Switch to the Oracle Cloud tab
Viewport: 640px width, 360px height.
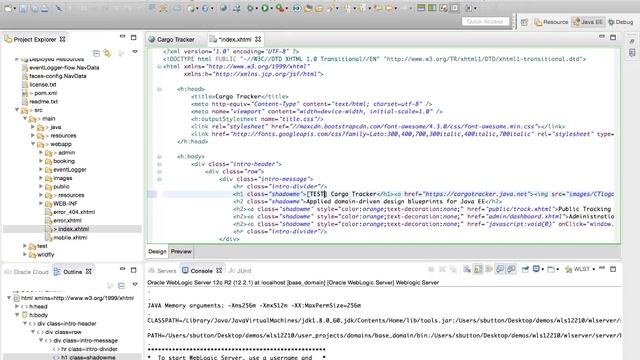pos(27,272)
